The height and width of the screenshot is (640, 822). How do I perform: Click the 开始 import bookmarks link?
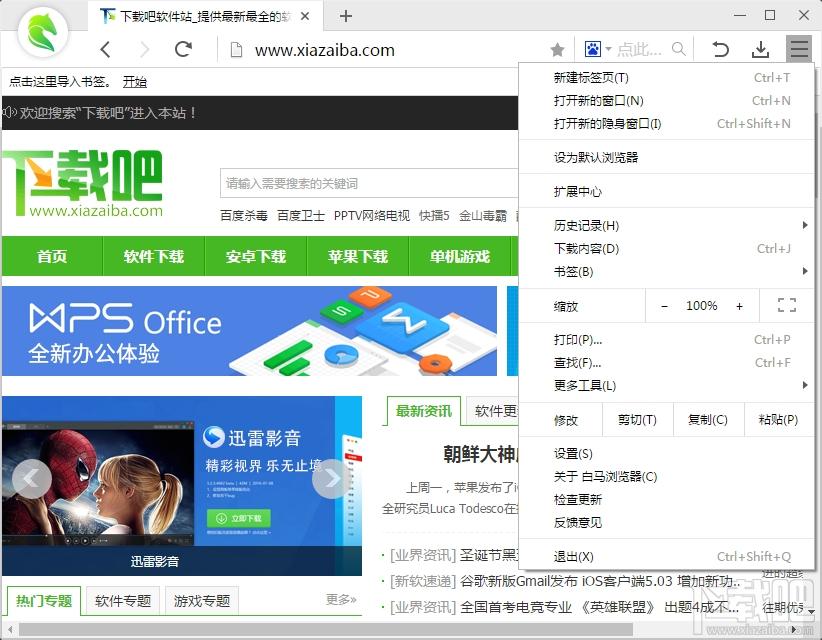pos(135,82)
